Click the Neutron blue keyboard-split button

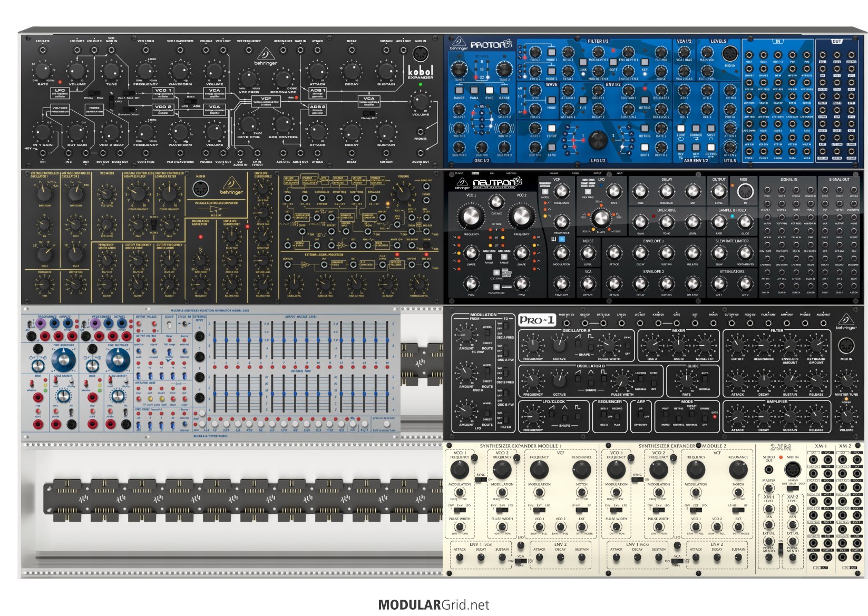pos(562,239)
